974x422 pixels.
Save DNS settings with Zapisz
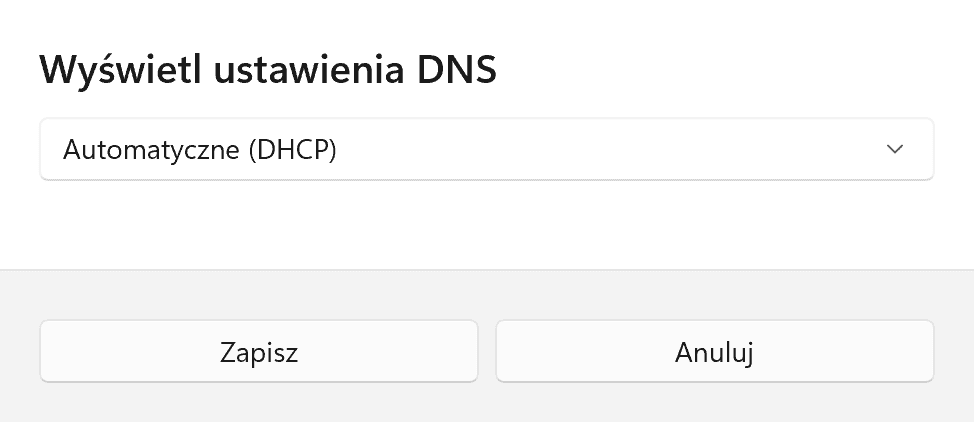[259, 351]
